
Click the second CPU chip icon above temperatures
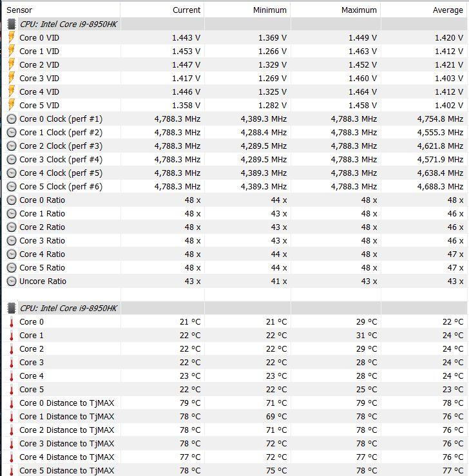[x=12, y=308]
